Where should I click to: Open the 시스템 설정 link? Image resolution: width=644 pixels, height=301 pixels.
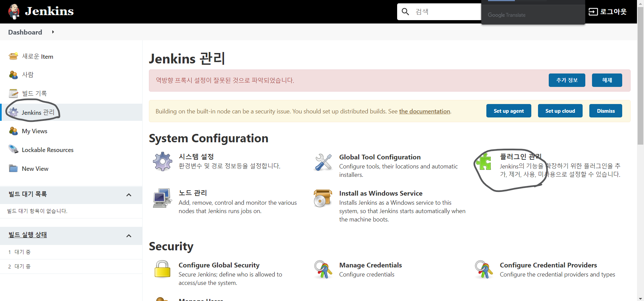click(196, 157)
